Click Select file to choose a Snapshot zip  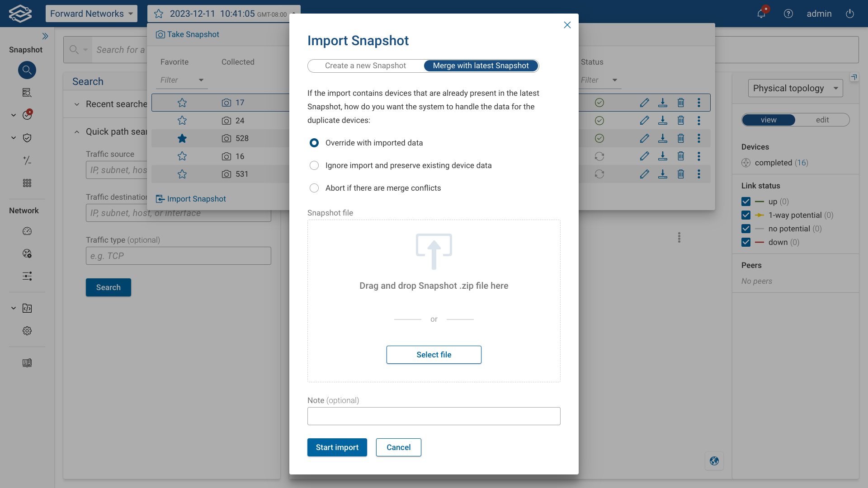pyautogui.click(x=434, y=355)
